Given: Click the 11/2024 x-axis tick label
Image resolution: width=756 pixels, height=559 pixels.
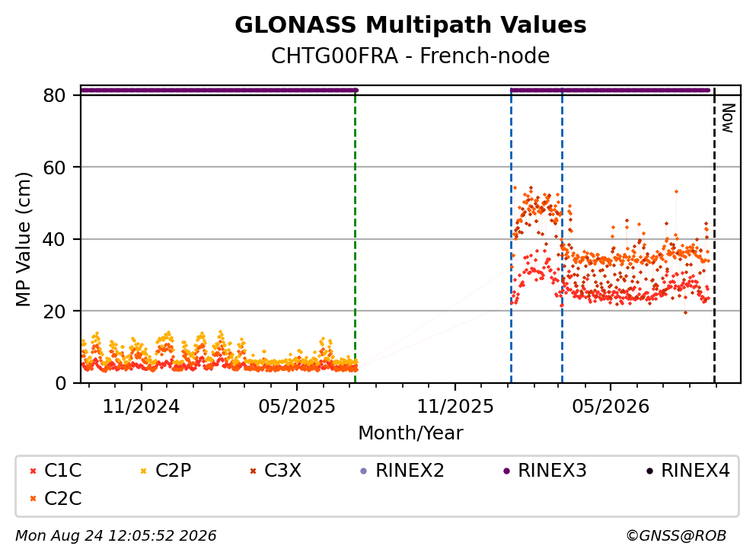Looking at the screenshot, I should point(141,407).
